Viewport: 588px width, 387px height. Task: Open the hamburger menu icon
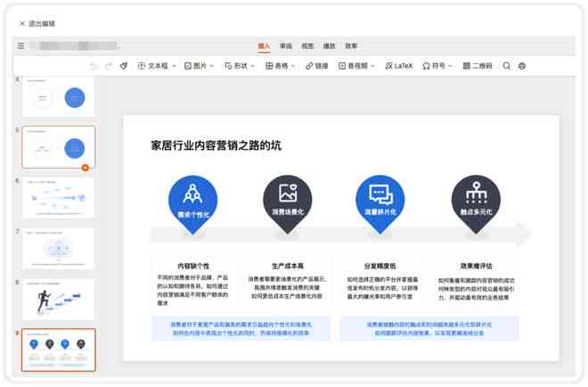(21, 45)
